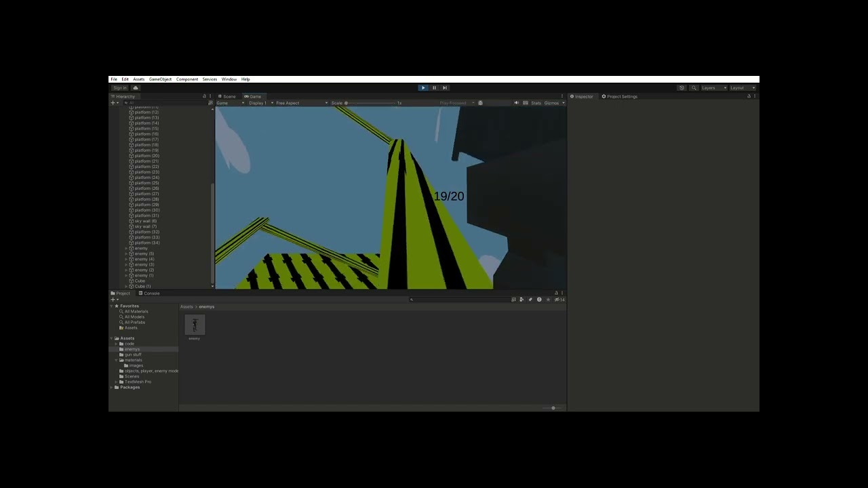Switch to the Console tab
The width and height of the screenshot is (868, 488).
149,293
